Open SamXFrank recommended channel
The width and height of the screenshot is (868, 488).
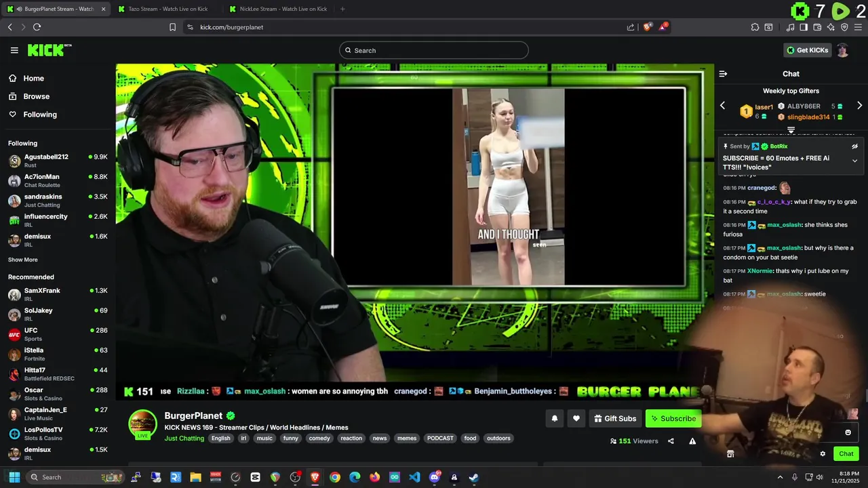pyautogui.click(x=58, y=294)
